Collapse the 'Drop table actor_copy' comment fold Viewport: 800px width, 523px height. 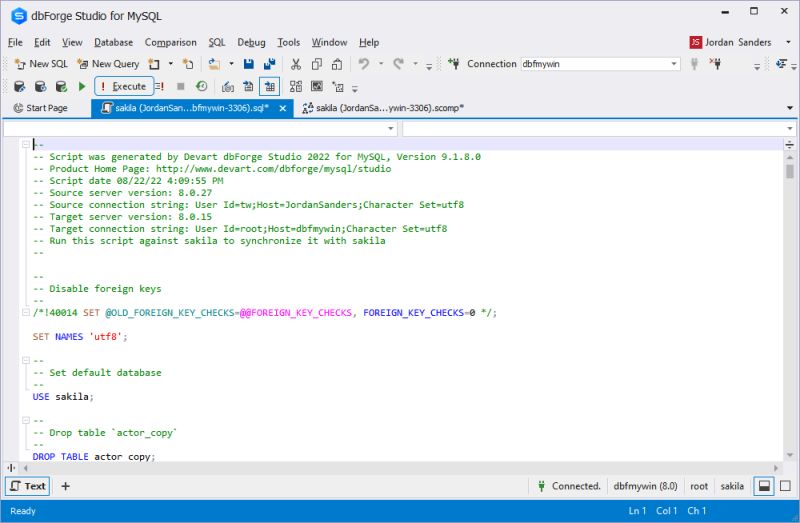pos(26,420)
